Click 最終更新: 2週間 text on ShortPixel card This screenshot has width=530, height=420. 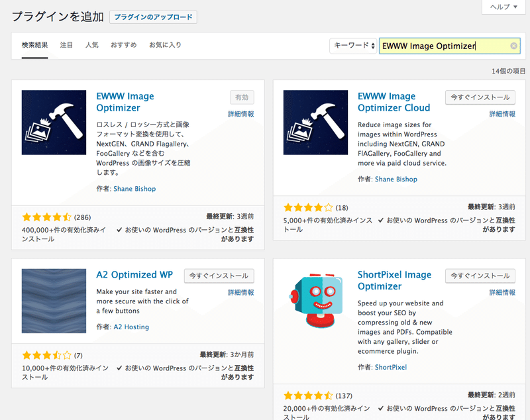click(x=492, y=395)
